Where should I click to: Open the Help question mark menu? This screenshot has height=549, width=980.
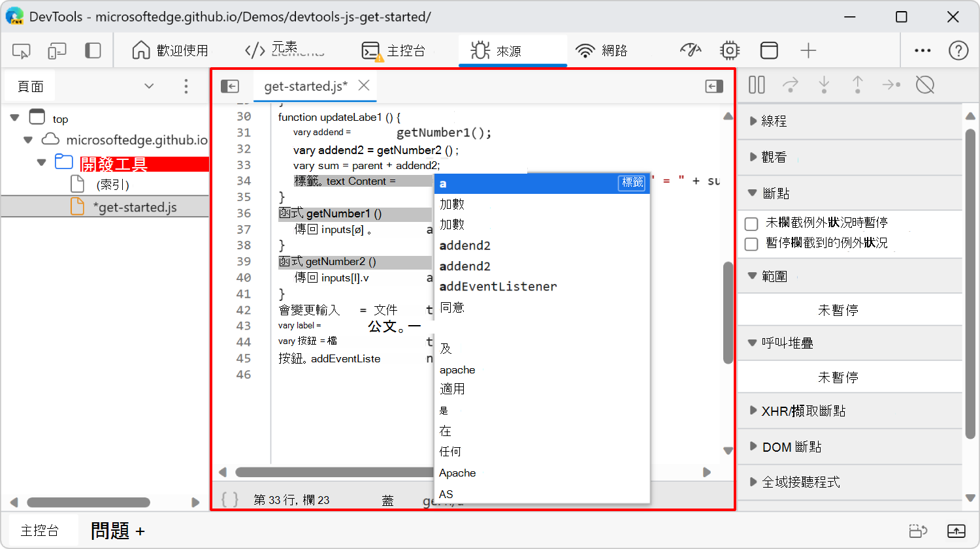click(x=958, y=50)
